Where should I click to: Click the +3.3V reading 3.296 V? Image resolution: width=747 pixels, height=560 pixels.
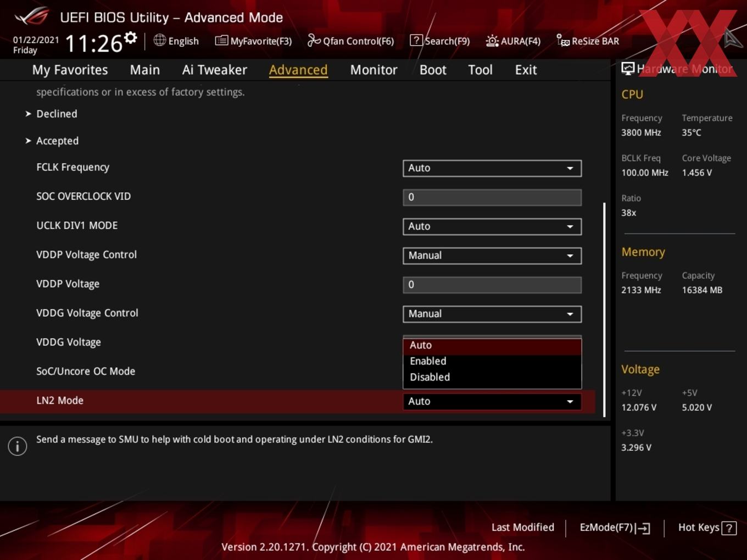coord(636,447)
